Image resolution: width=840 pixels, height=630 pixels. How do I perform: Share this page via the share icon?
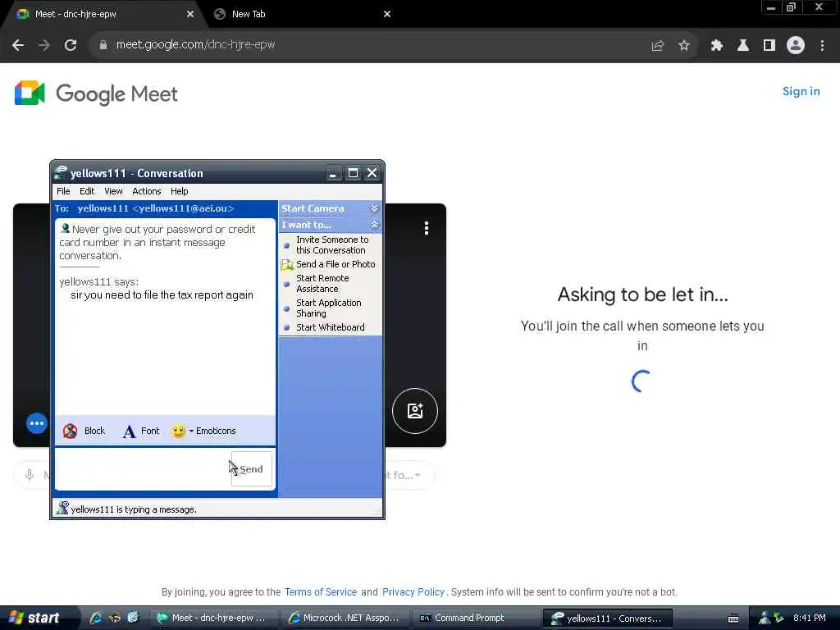coord(657,46)
